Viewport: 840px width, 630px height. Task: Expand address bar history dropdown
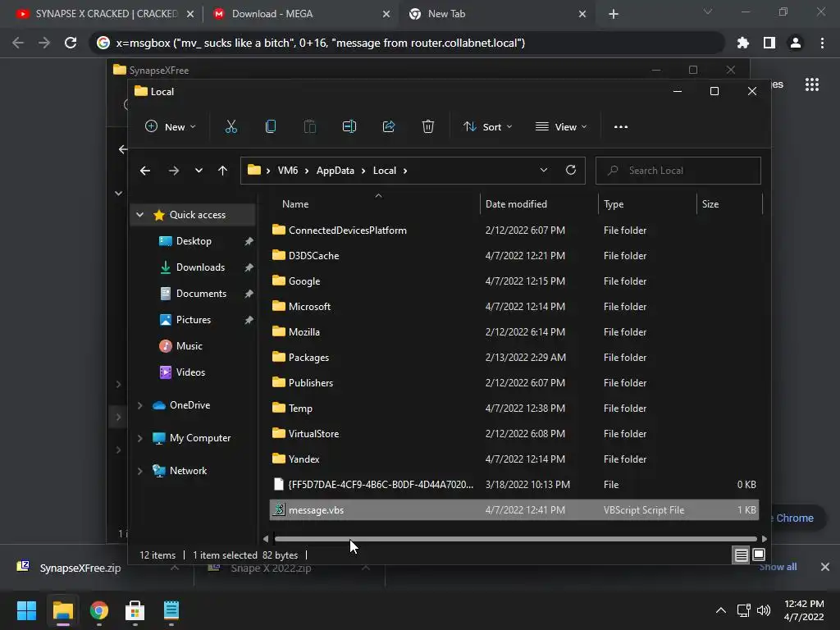(544, 170)
